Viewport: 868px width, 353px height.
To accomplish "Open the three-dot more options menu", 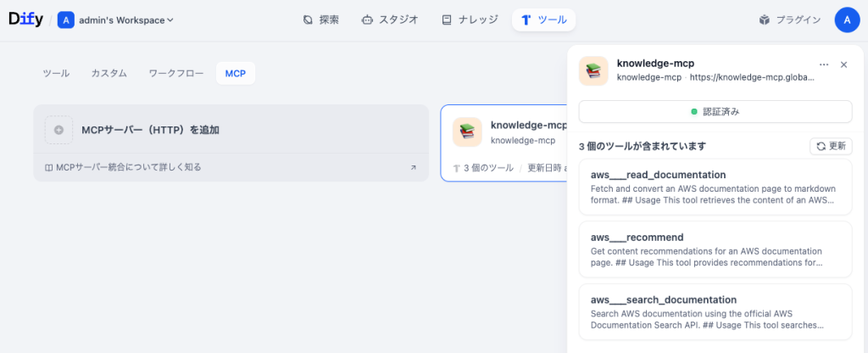I will coord(824,64).
